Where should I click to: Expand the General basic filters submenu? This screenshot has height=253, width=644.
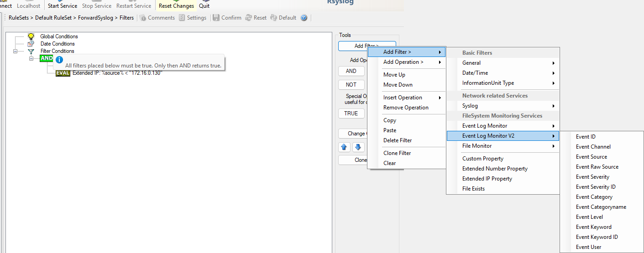tap(503, 63)
